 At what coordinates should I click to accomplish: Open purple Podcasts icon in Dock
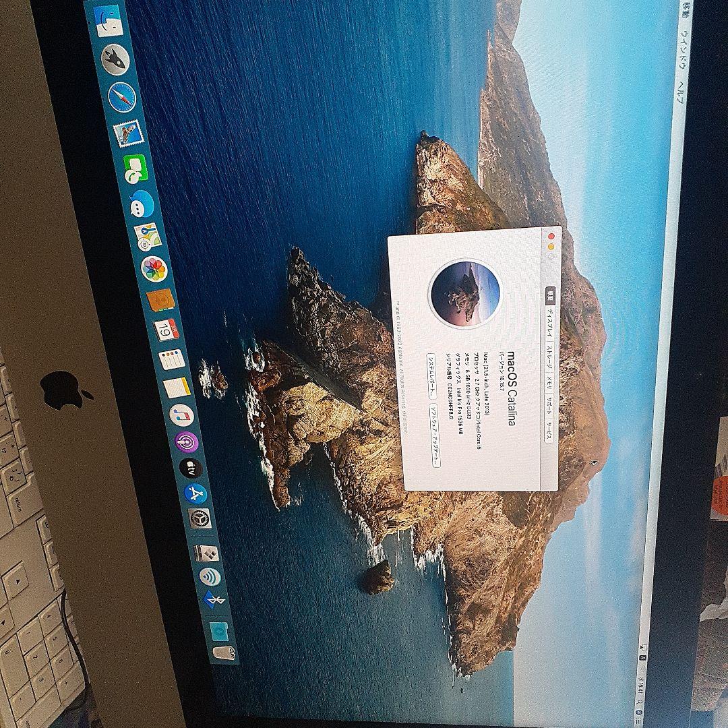click(187, 442)
